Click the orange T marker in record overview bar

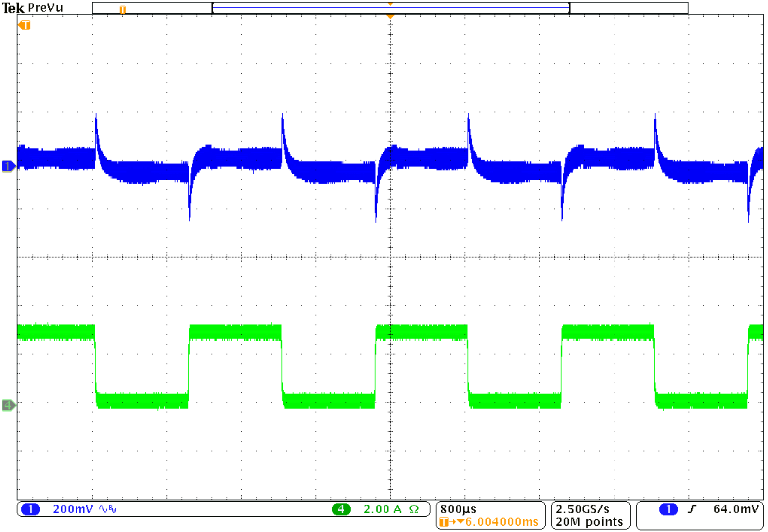pyautogui.click(x=123, y=9)
